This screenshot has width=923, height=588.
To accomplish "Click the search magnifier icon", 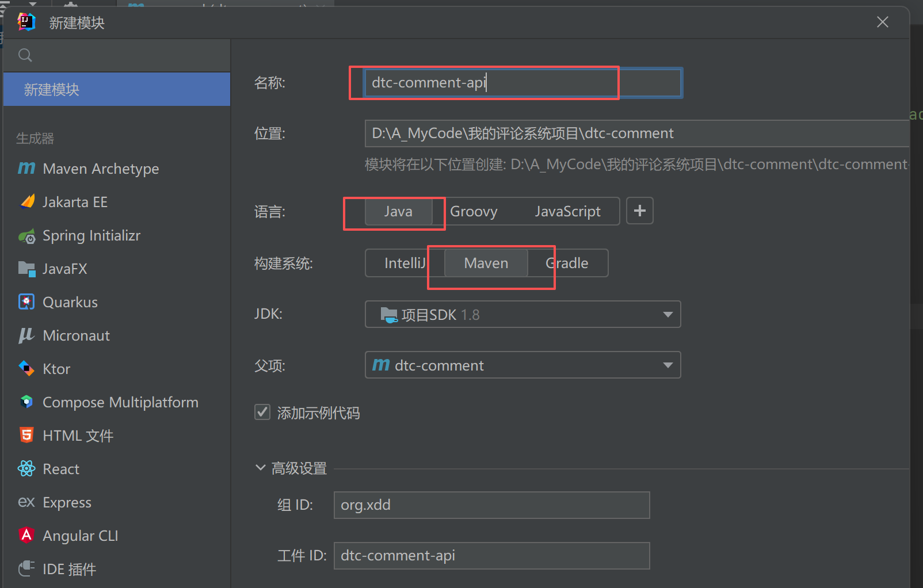I will [25, 55].
